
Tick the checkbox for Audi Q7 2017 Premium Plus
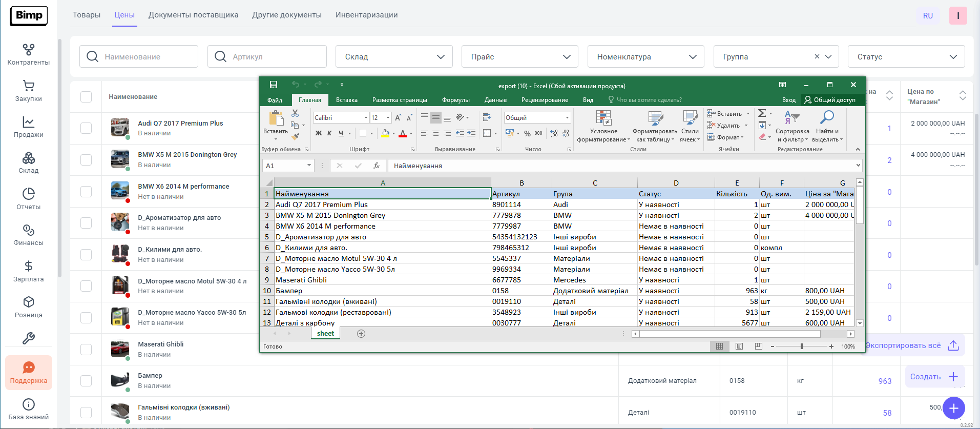click(x=86, y=128)
